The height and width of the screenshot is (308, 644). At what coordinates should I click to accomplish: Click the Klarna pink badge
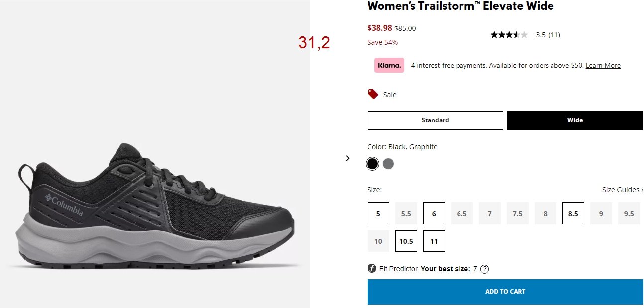click(389, 65)
